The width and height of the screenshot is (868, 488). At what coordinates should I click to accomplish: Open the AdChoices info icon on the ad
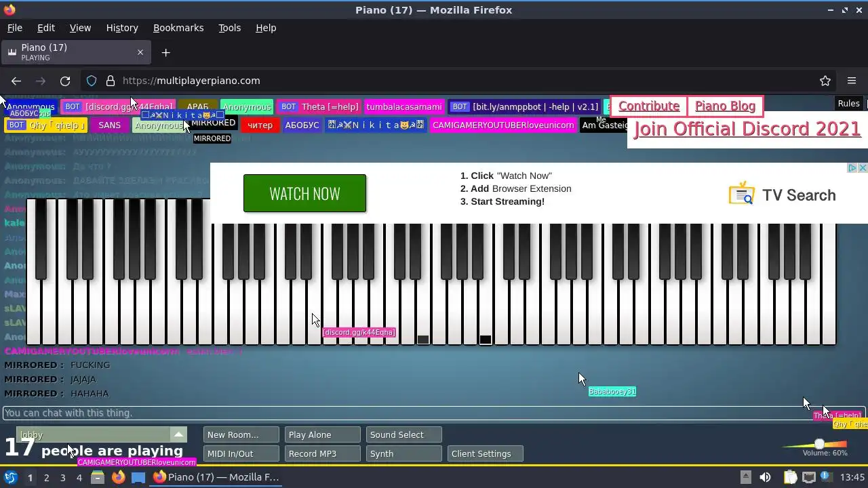tap(853, 167)
